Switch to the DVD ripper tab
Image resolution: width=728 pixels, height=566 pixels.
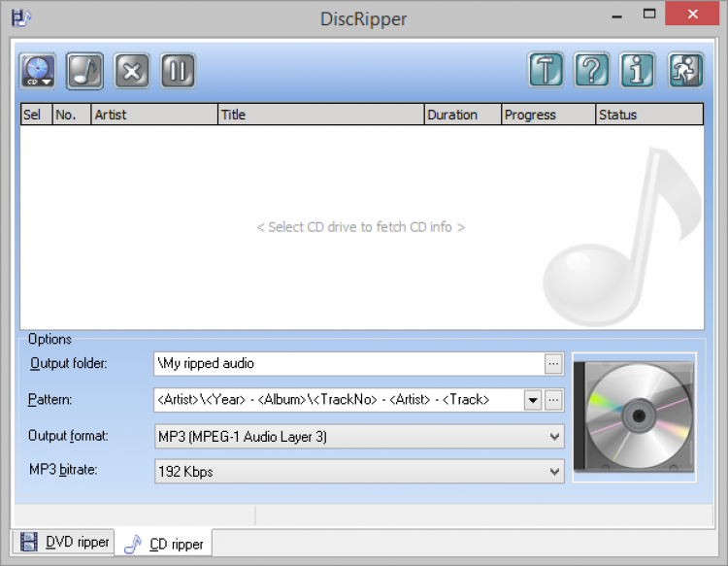coord(64,542)
